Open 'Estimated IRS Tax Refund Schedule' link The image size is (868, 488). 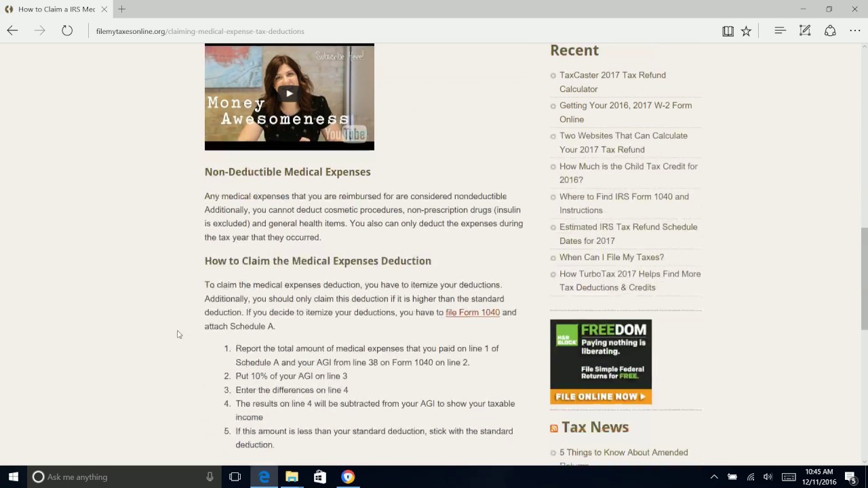point(628,234)
